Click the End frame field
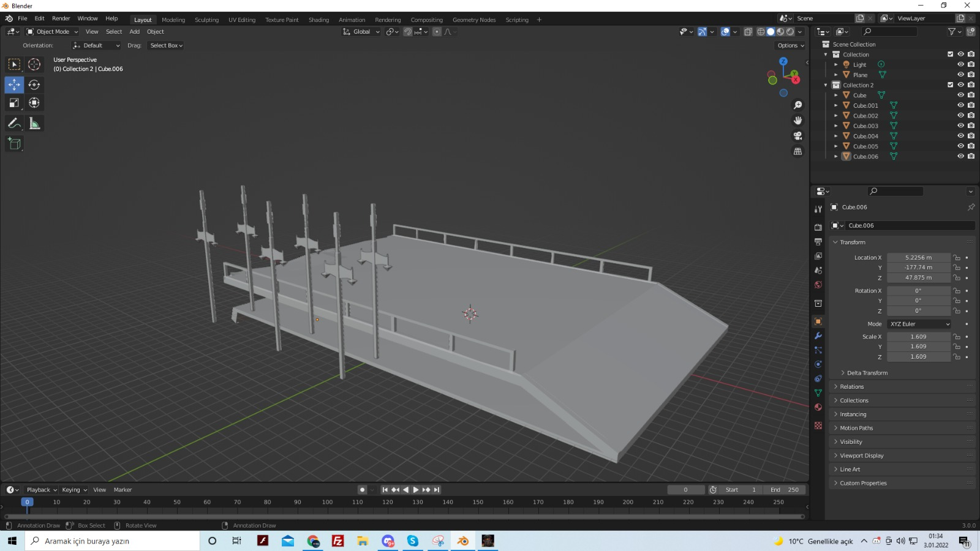980x551 pixels. coord(785,490)
